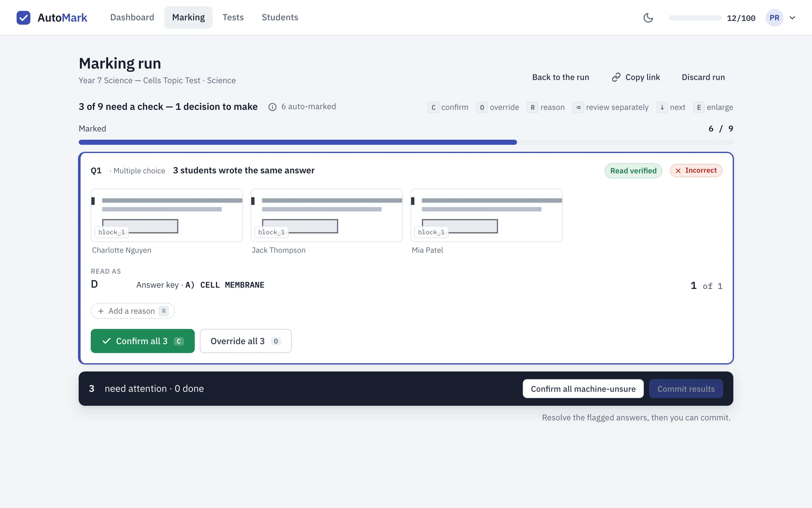Click block_1 label on Charlotte Nguyen's scan

[x=111, y=232]
